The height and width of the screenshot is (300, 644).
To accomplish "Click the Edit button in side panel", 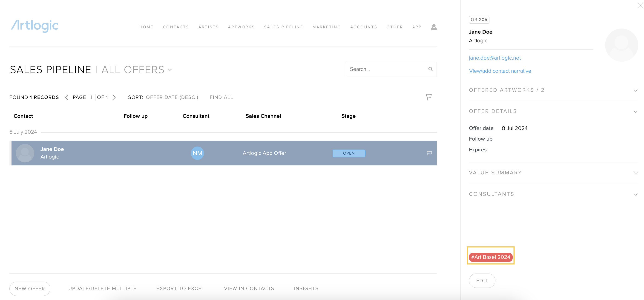I will point(482,281).
